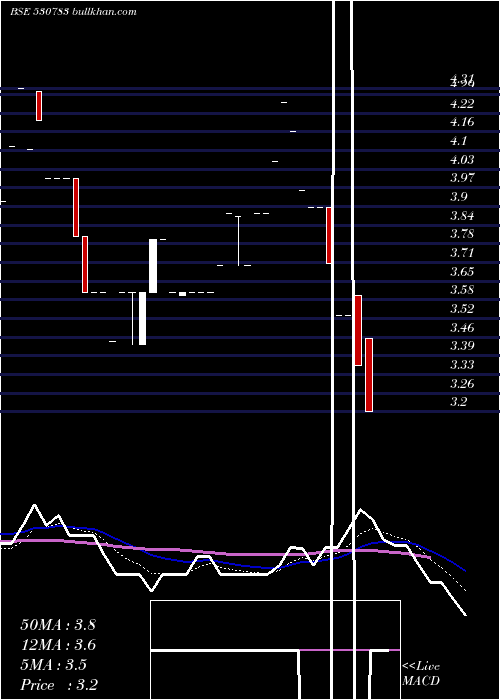Click the 4.03 price level label
This screenshot has width=500, height=700.
[462, 160]
